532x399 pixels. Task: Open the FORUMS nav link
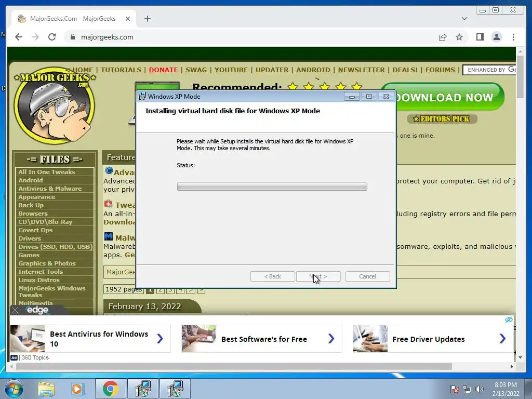click(440, 70)
